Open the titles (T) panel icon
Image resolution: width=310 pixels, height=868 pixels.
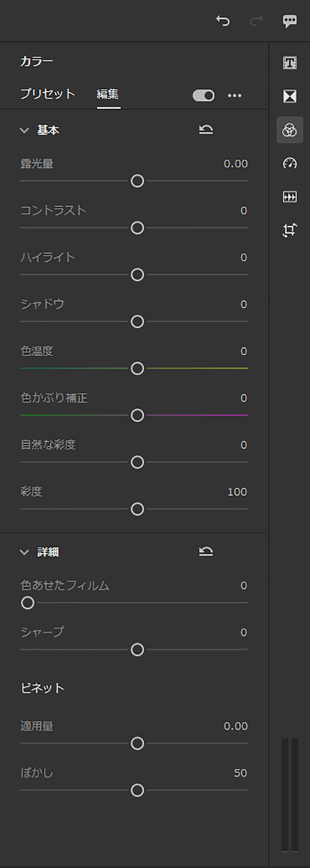[x=290, y=63]
